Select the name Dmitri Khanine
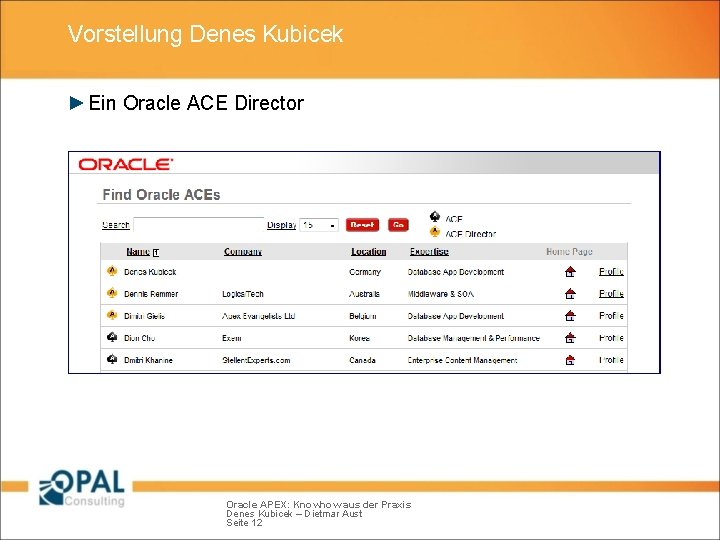 (148, 360)
